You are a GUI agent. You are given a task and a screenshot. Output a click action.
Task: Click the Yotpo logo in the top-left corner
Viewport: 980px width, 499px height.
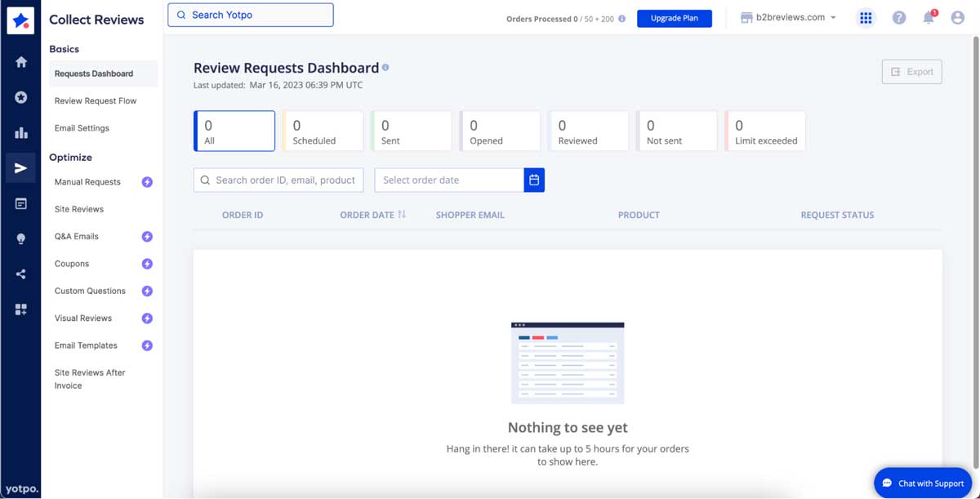pyautogui.click(x=20, y=20)
